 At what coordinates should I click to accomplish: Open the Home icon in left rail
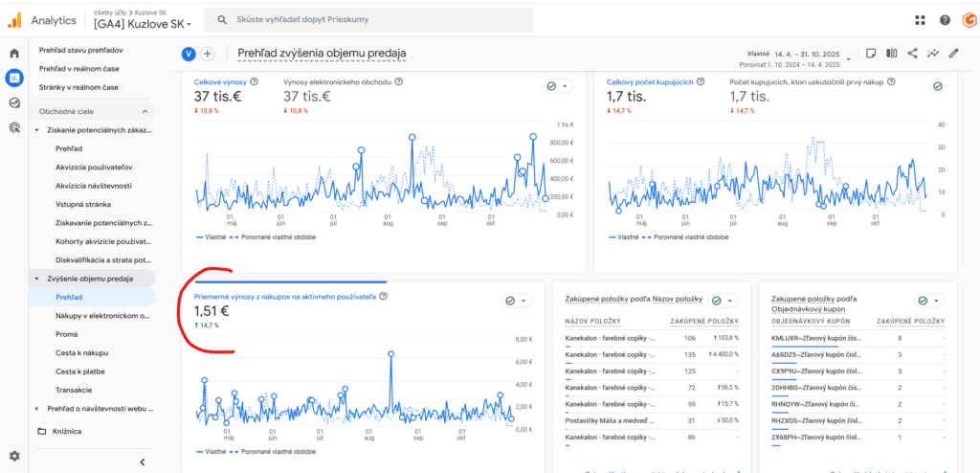(13, 54)
